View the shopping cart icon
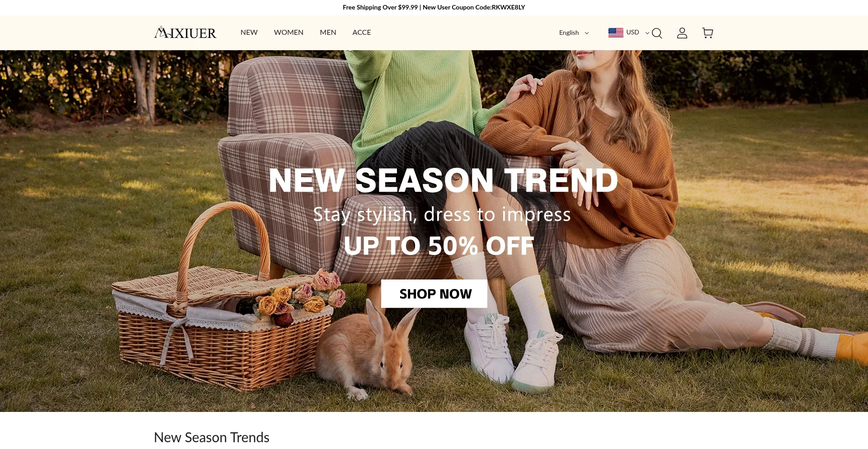Screen dimensions: 868x449 coord(708,33)
